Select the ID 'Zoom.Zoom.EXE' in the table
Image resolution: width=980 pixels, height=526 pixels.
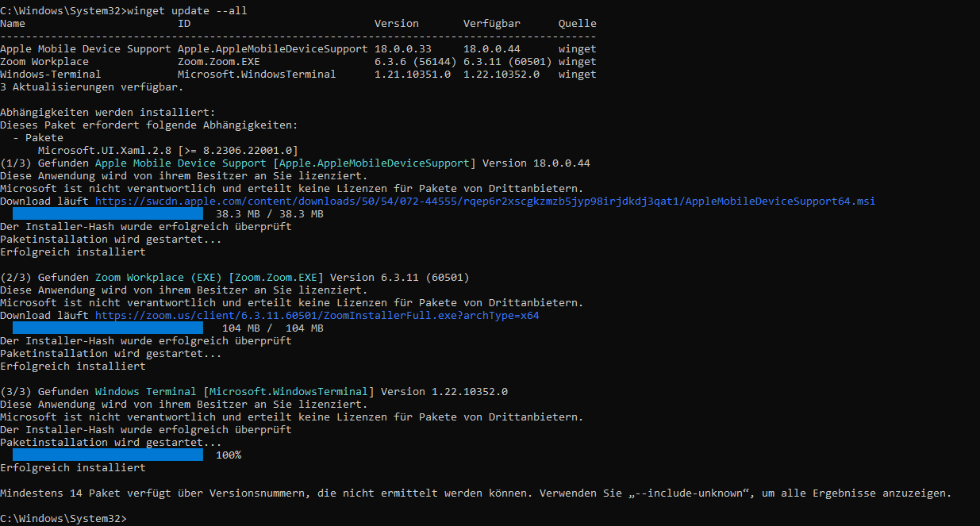click(219, 62)
